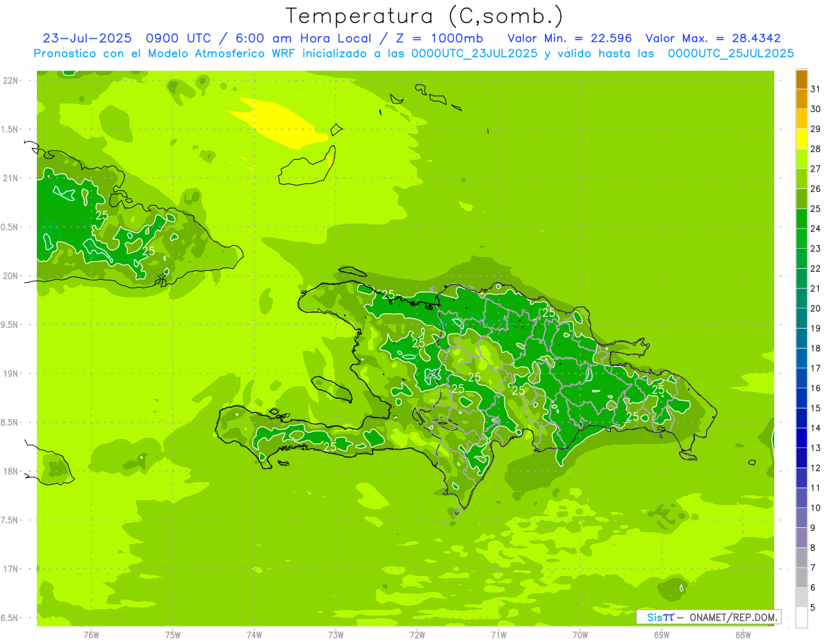Pick the grey legend swatch between 6 and 7

pos(801,577)
